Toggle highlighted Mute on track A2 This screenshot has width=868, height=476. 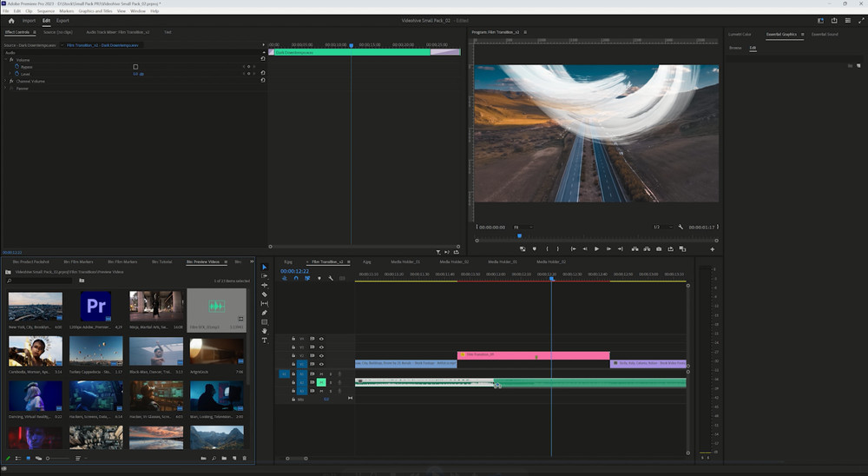[x=321, y=382]
